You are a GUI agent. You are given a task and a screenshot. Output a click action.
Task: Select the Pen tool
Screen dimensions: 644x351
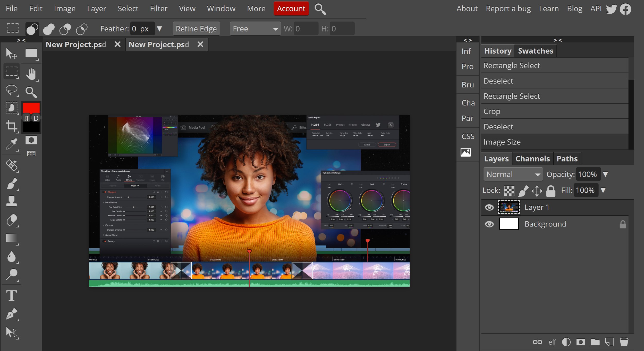tap(12, 314)
